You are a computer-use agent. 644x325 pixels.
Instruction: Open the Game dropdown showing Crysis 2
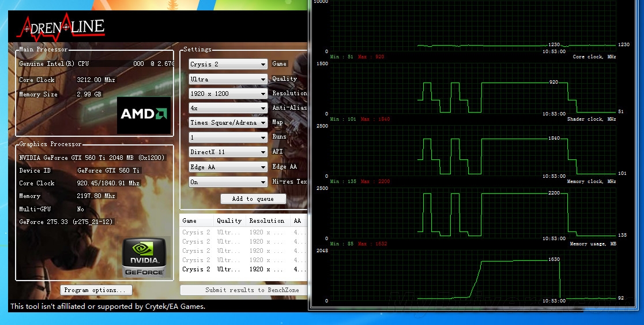click(x=228, y=65)
